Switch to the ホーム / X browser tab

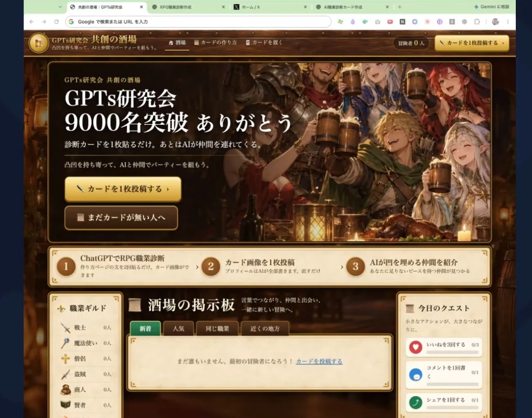pos(270,7)
